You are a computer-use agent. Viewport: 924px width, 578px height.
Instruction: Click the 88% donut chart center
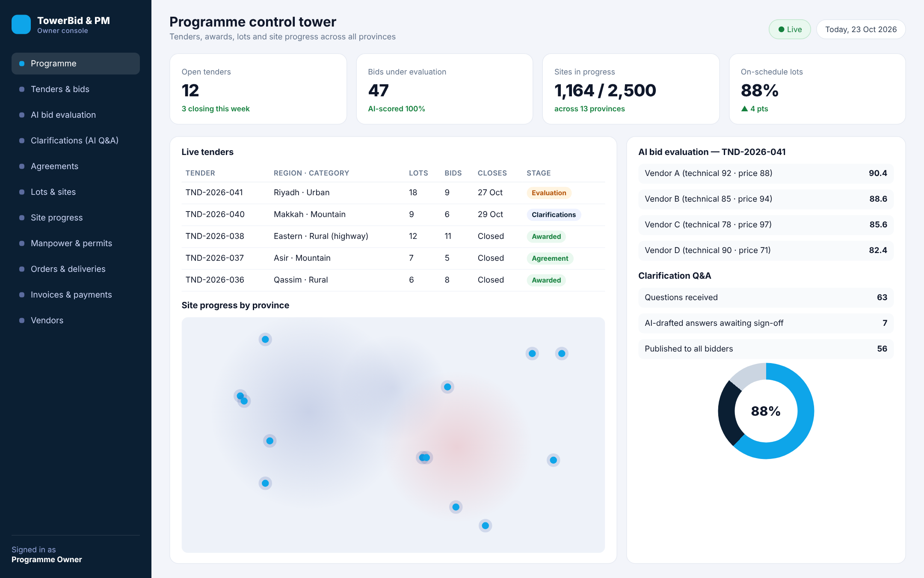tap(766, 411)
